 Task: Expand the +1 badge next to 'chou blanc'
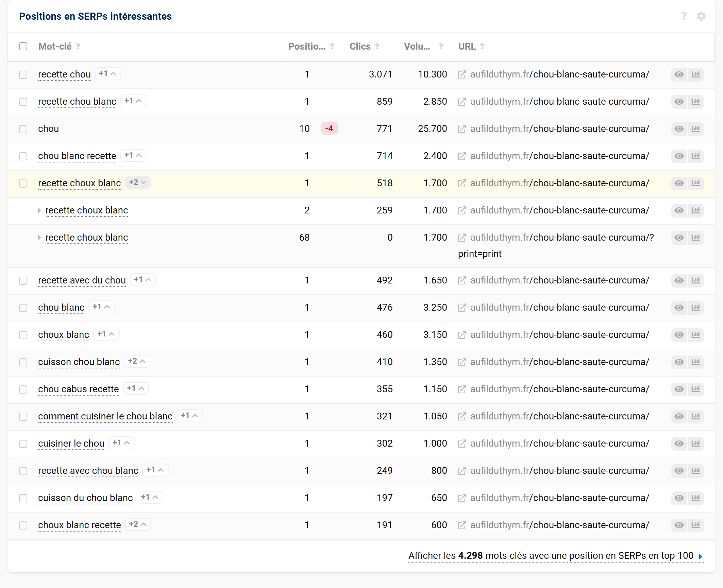point(101,307)
